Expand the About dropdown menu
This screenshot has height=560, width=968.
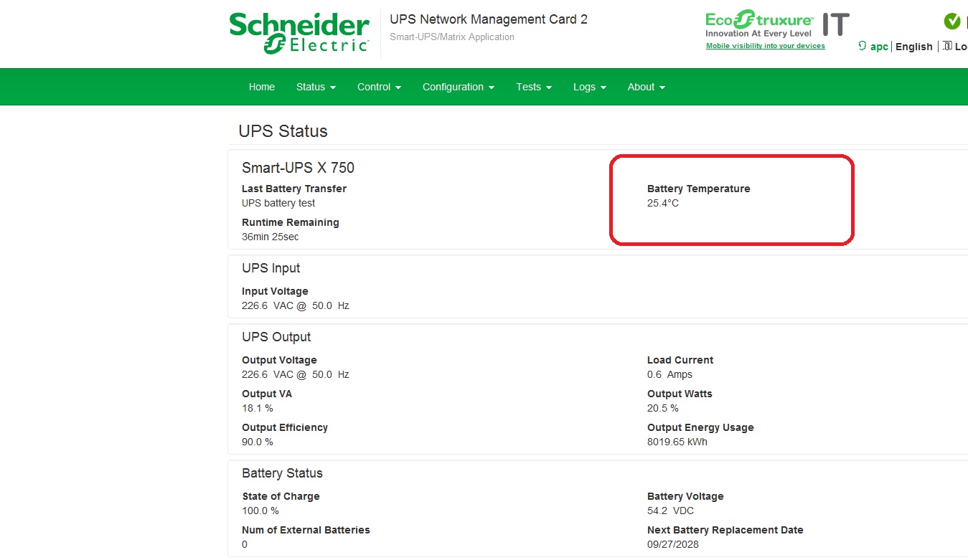click(x=647, y=87)
